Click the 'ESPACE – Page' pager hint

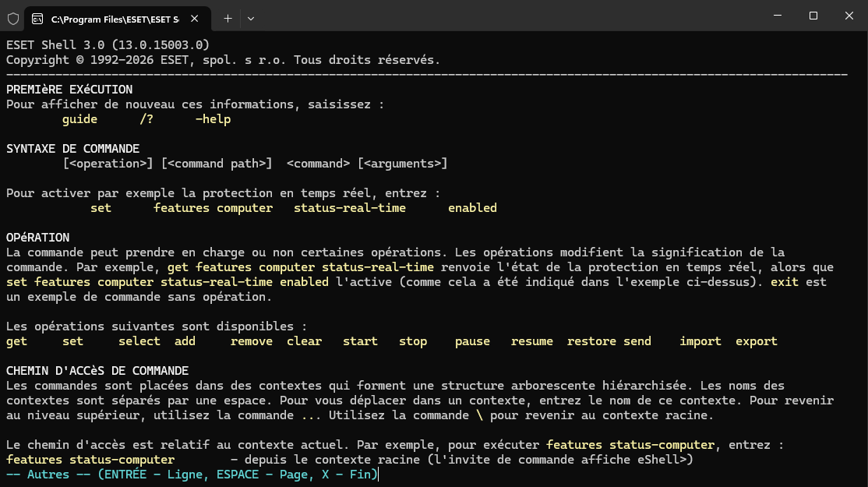(261, 475)
